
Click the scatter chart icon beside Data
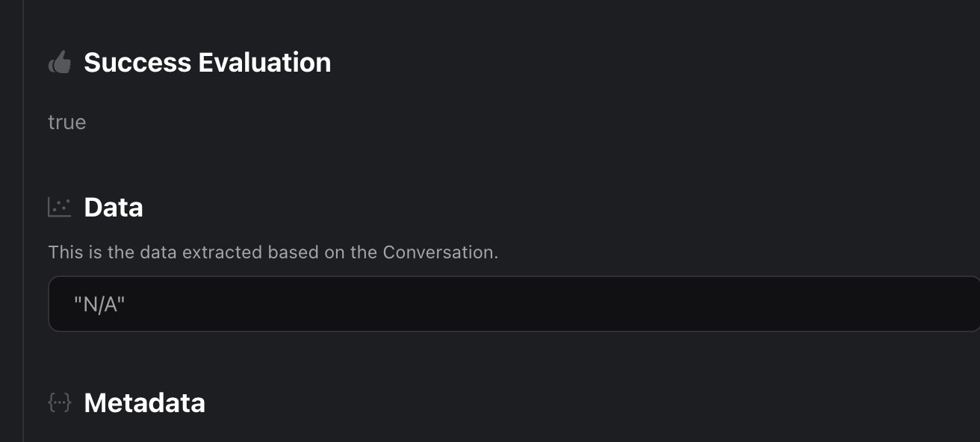[x=60, y=208]
